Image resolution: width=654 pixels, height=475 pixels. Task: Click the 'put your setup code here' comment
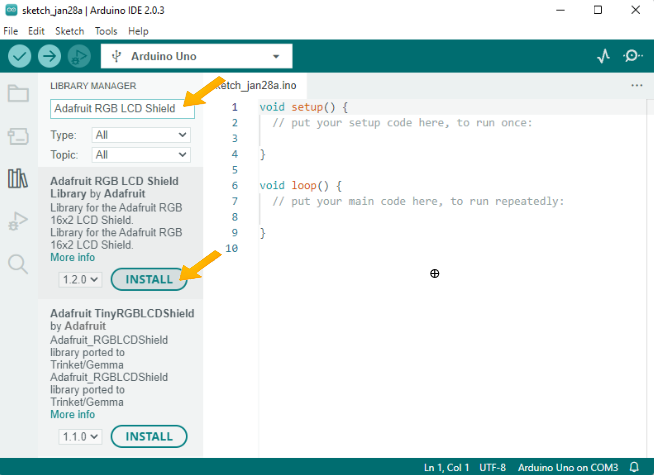tap(402, 123)
